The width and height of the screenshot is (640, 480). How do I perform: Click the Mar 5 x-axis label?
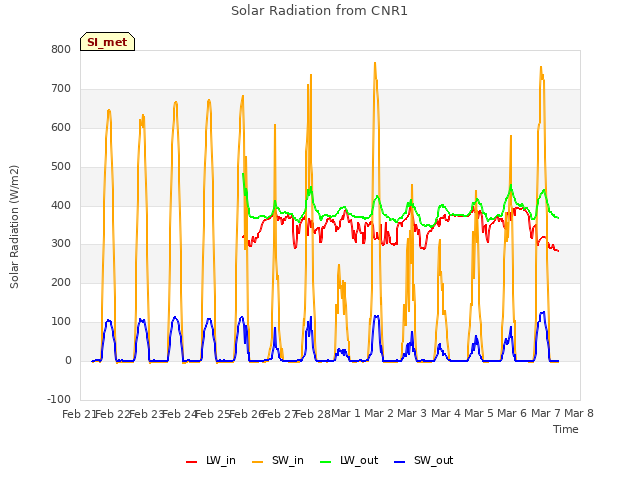pyautogui.click(x=479, y=413)
